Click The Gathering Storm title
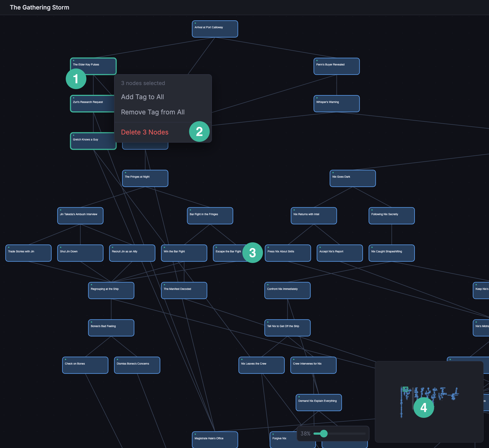The height and width of the screenshot is (448, 489). (x=40, y=7)
